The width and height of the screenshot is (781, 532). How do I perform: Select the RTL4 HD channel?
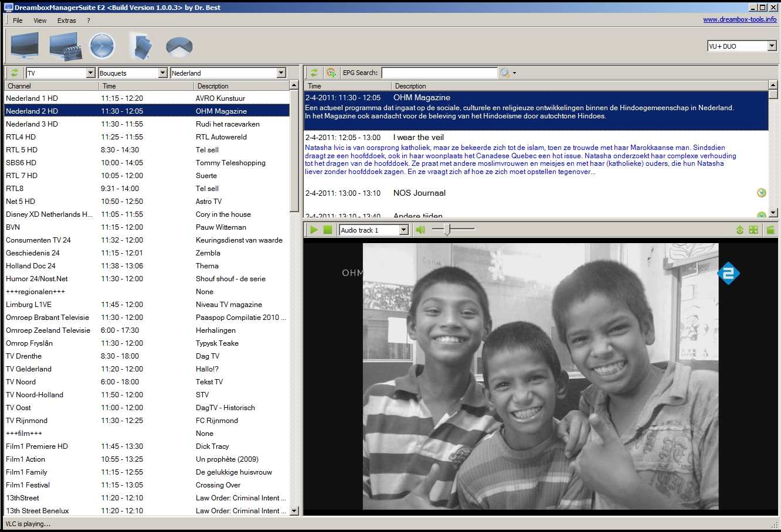[x=147, y=137]
